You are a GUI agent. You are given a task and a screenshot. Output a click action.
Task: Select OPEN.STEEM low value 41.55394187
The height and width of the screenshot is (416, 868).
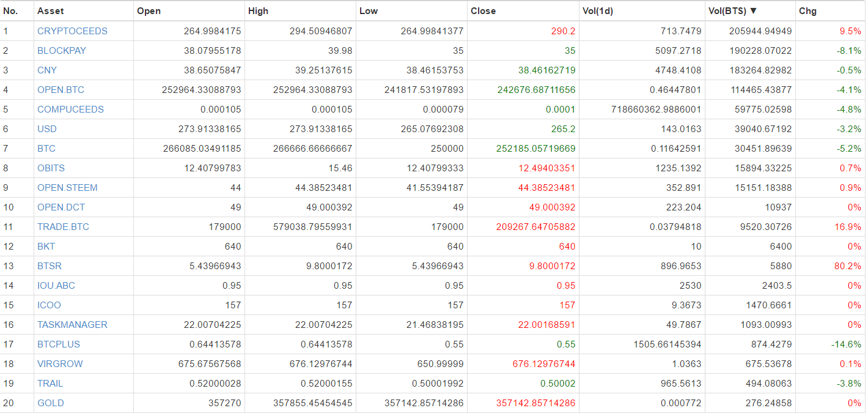[435, 188]
